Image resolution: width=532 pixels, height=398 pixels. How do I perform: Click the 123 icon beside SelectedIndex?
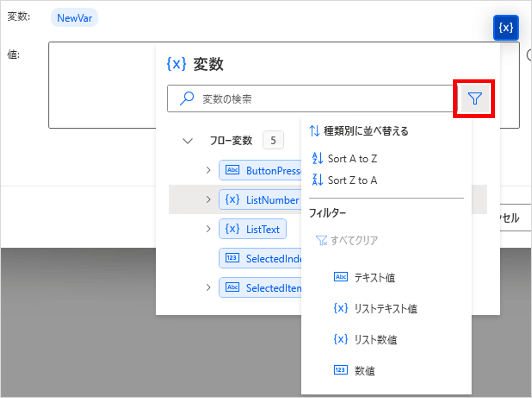232,258
